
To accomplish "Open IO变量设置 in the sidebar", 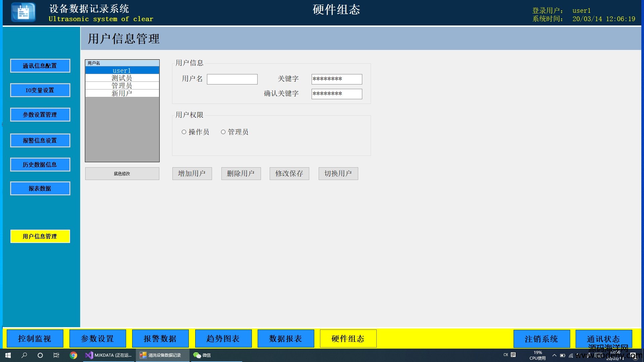I will pos(40,90).
